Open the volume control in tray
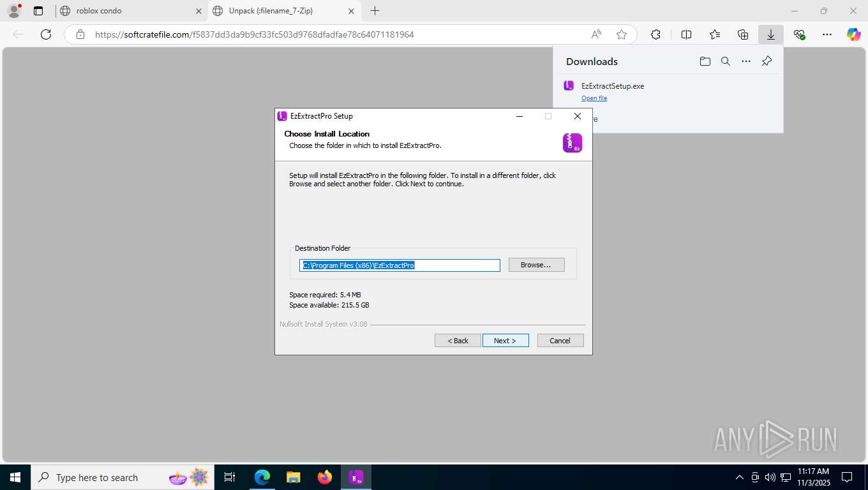Screen dimensions: 868x490 (x=770, y=477)
